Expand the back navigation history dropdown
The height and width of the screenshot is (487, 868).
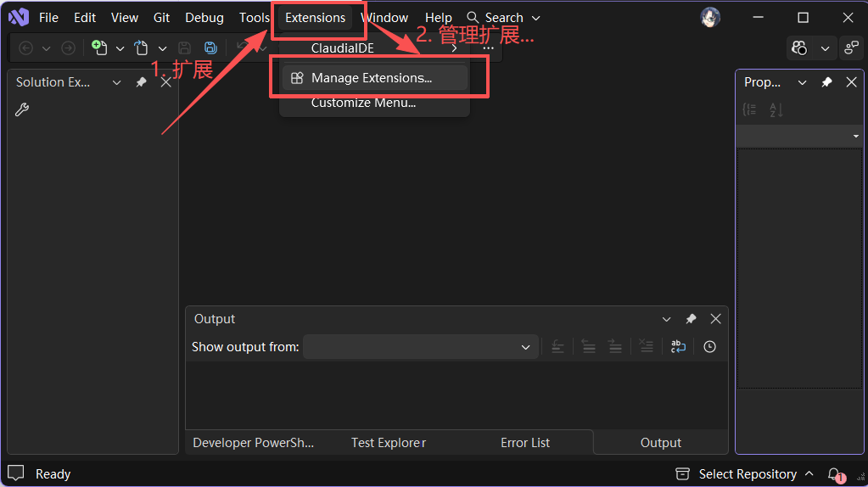[x=47, y=48]
